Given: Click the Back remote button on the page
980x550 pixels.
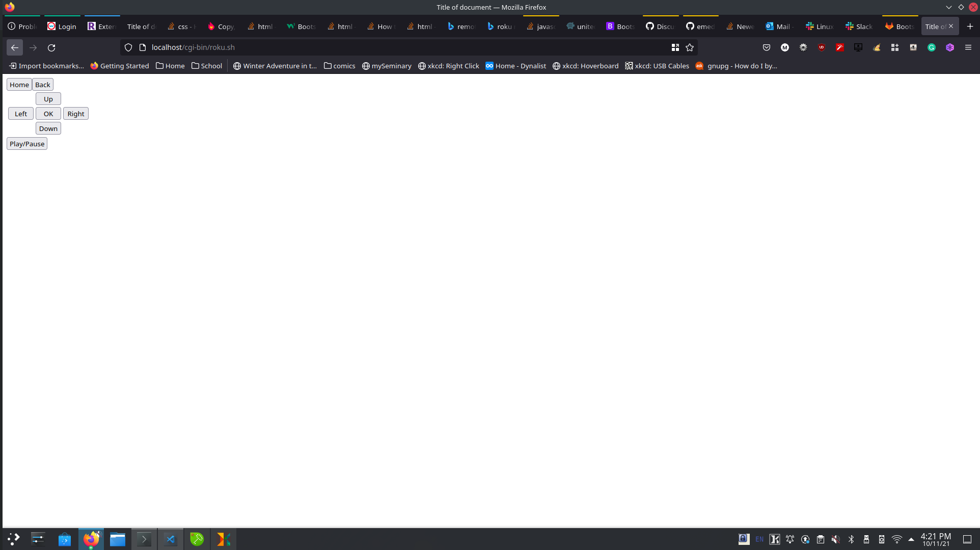Looking at the screenshot, I should (x=43, y=85).
